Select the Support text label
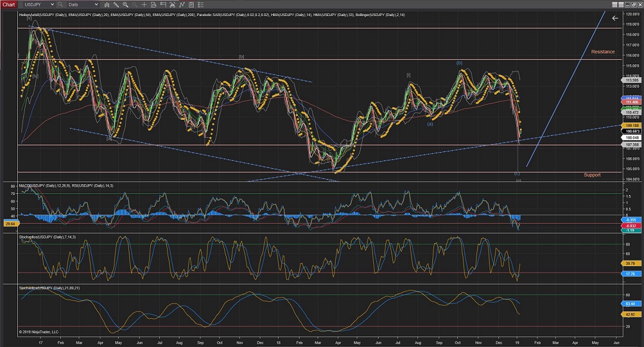The height and width of the screenshot is (347, 644). 592,175
